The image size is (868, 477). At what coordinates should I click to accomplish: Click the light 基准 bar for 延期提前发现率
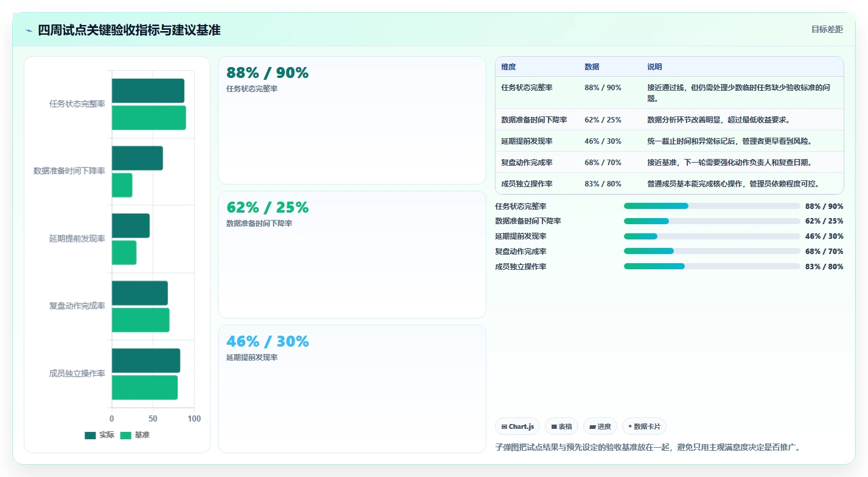point(124,252)
